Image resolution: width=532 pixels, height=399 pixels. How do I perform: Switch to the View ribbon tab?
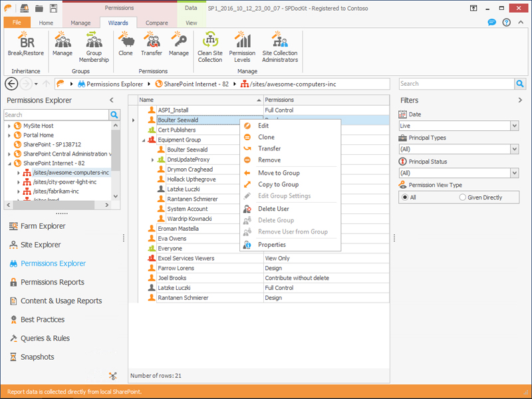tap(191, 23)
